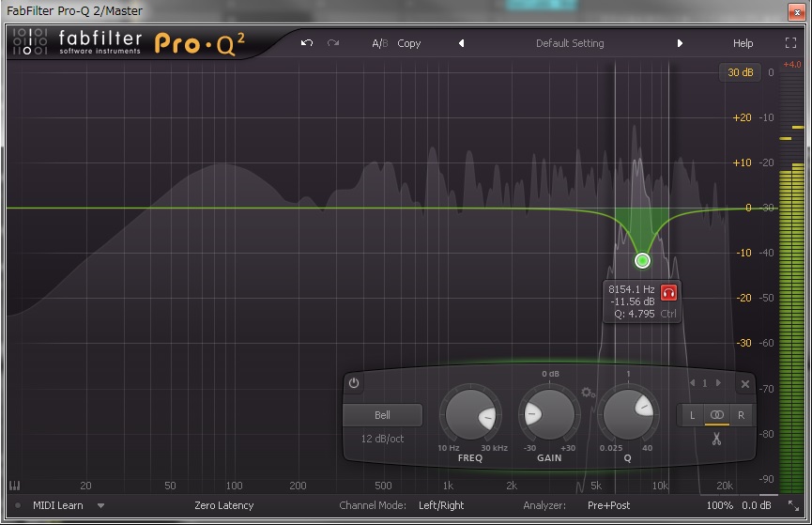
Task: Click the 0 dB label above the GAIN knob
Action: point(550,374)
